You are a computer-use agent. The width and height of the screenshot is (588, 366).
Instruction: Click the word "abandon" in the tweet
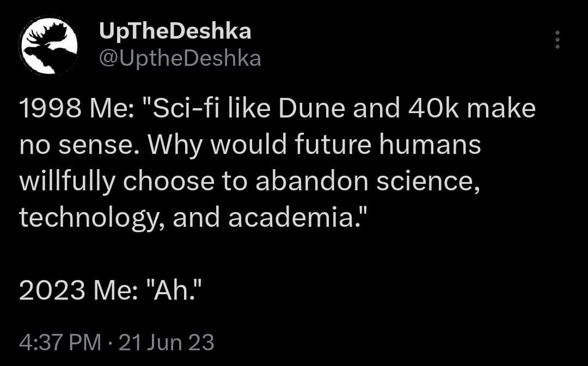click(x=310, y=182)
